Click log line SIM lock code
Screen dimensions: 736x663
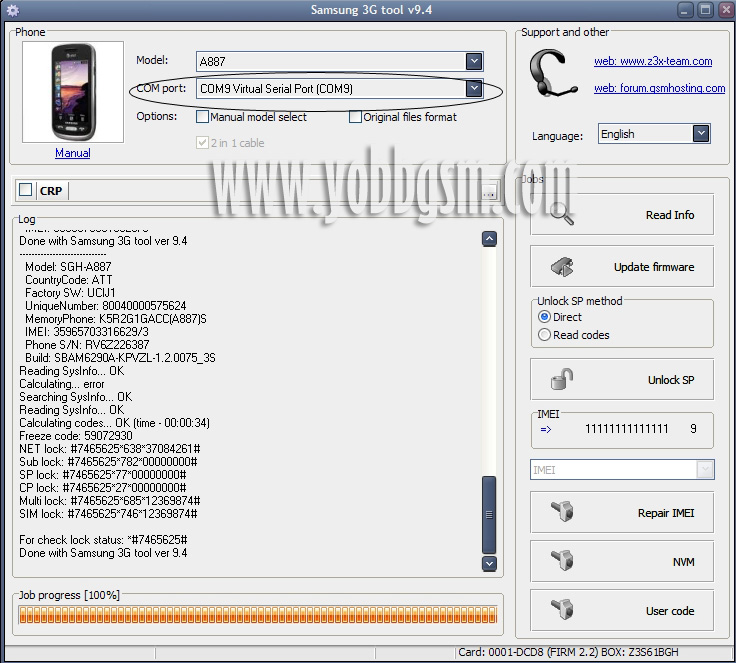pyautogui.click(x=108, y=514)
